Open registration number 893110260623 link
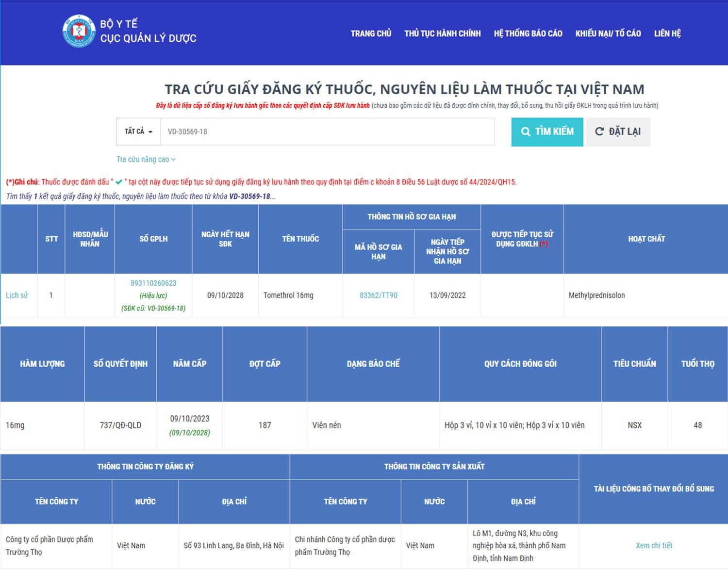The height and width of the screenshot is (572, 728). (x=153, y=283)
